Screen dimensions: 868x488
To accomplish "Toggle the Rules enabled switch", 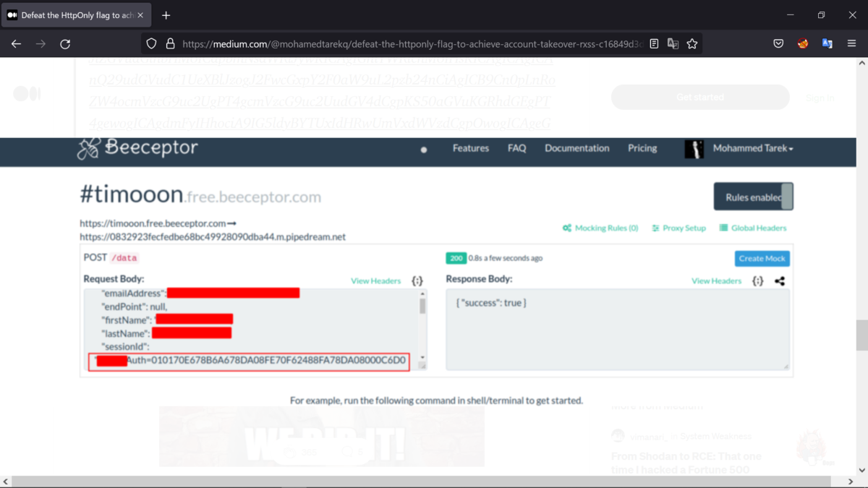I will 754,197.
